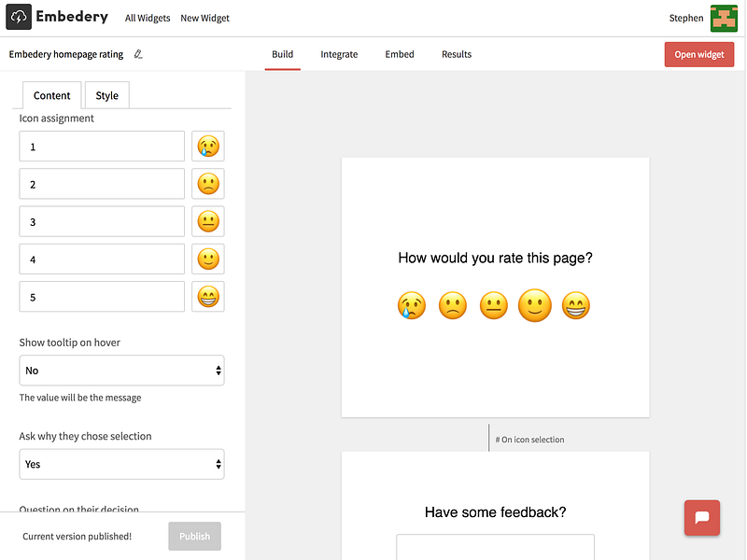Switch to the Embed tab
The width and height of the screenshot is (747, 560).
click(x=400, y=54)
